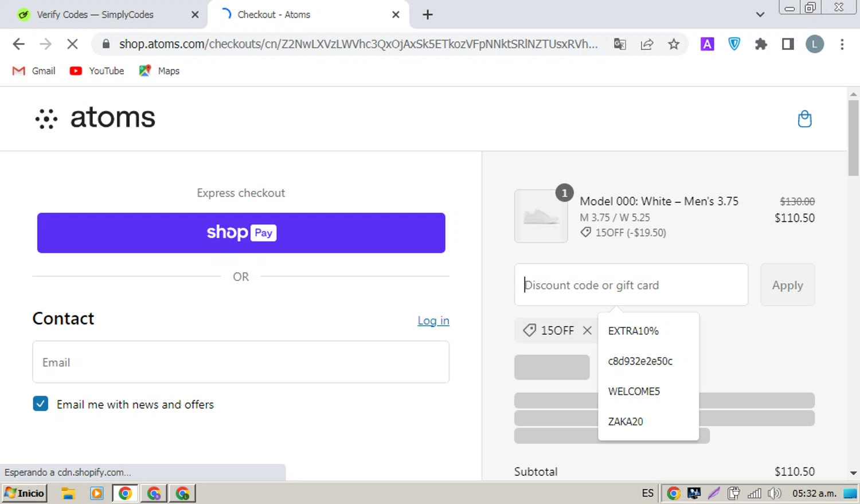Image resolution: width=860 pixels, height=504 pixels.
Task: Click the Apply discount button
Action: click(787, 285)
